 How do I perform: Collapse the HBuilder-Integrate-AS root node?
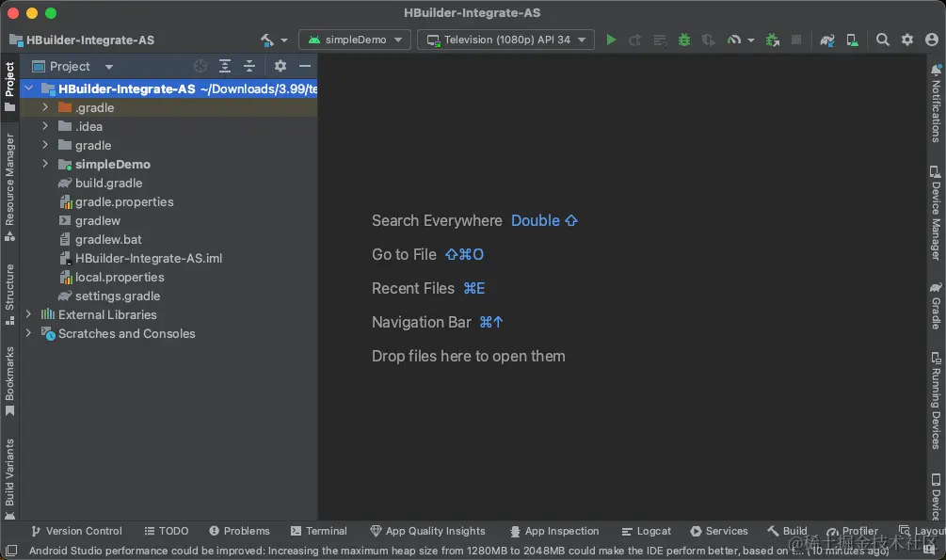28,88
